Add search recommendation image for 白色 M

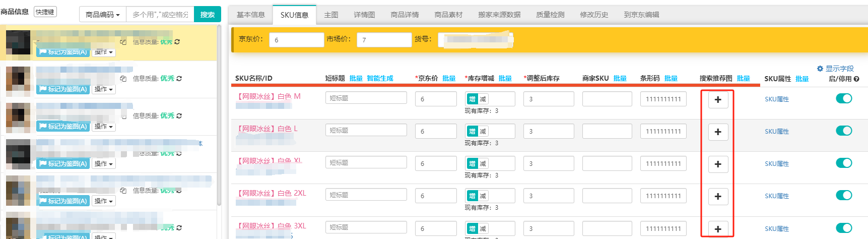(718, 100)
